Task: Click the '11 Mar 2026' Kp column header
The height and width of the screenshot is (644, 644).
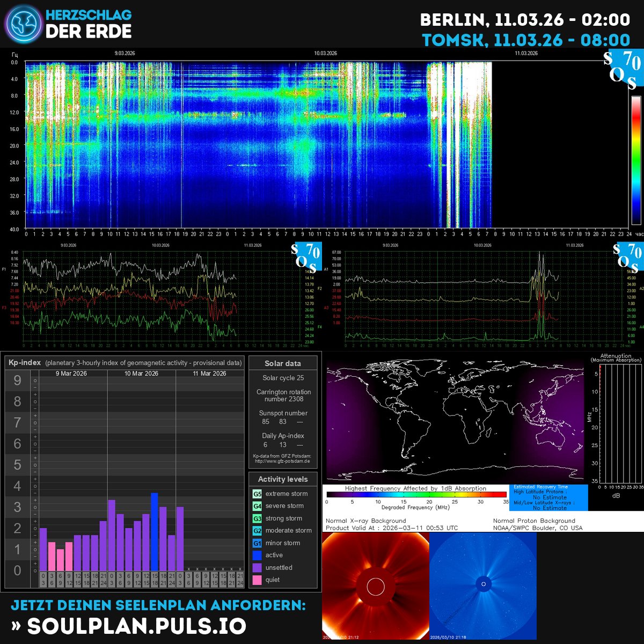Action: [x=210, y=374]
